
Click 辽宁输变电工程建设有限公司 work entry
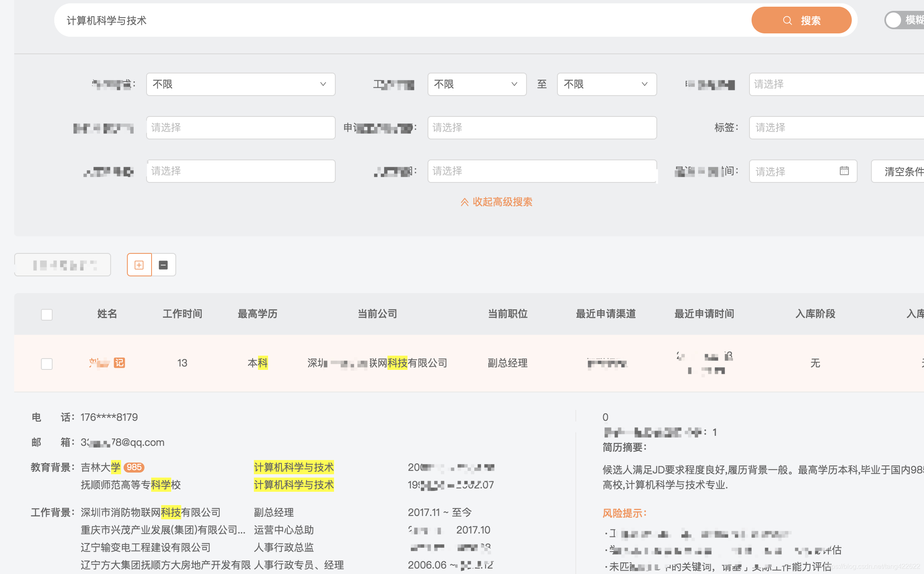click(x=145, y=547)
